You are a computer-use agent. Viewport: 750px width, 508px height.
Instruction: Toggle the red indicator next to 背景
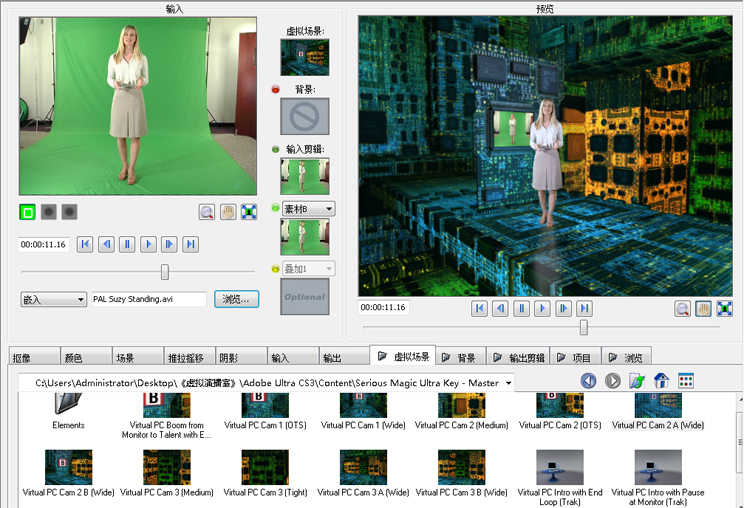point(276,90)
